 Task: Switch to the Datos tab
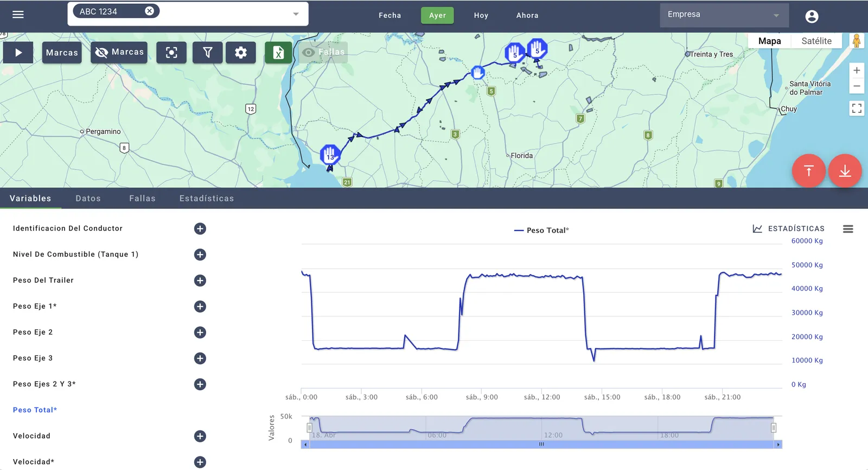pyautogui.click(x=88, y=199)
